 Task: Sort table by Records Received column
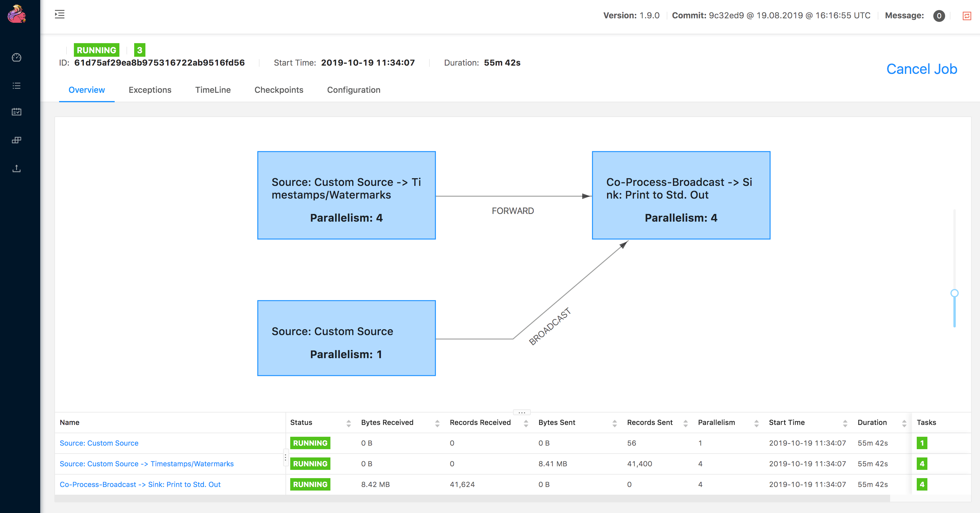point(526,423)
